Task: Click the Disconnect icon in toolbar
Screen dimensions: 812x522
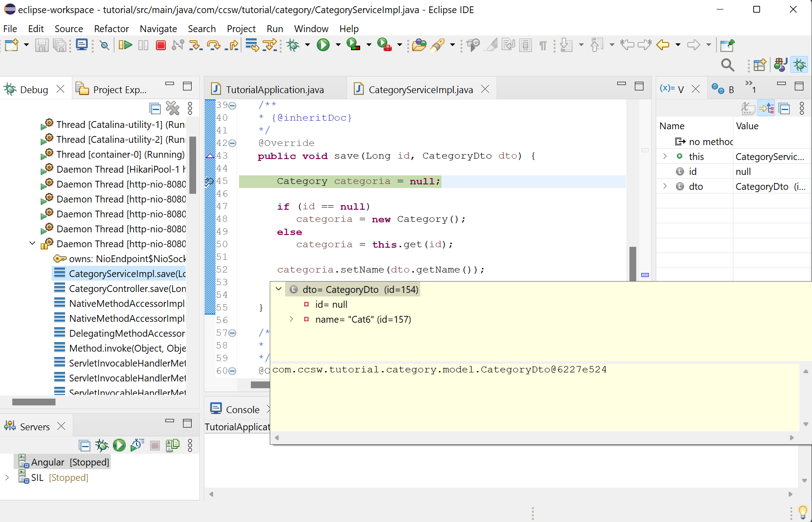Action: (x=178, y=45)
